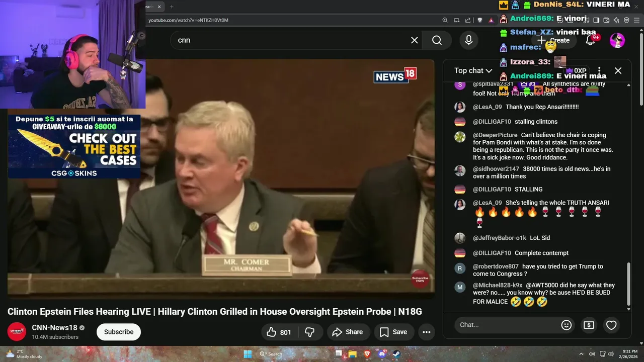Subscribe to CNN-News18 channel

(x=119, y=332)
